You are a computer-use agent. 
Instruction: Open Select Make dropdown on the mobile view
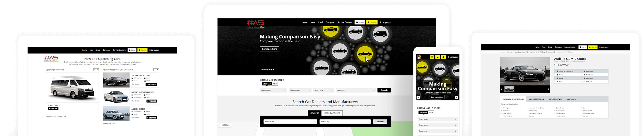(438, 119)
